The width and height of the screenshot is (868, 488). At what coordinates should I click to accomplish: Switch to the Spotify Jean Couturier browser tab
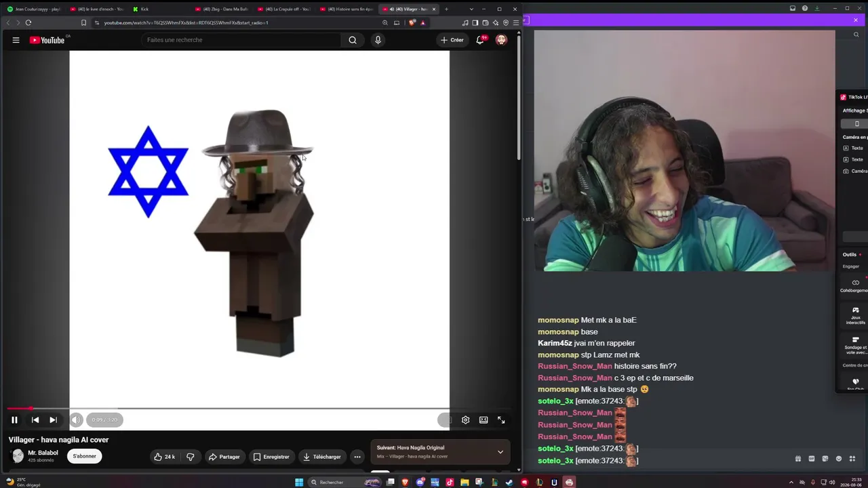click(x=33, y=9)
